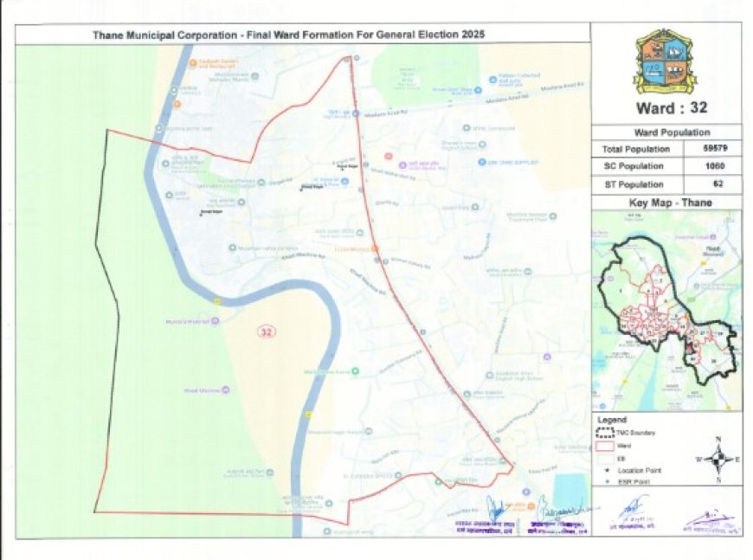Click the Ward : 32 heading
This screenshot has width=753, height=560.
[665, 109]
